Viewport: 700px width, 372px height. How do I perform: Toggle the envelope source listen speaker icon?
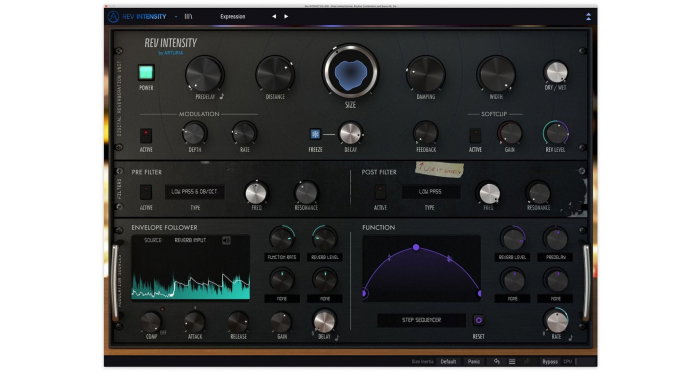point(226,240)
